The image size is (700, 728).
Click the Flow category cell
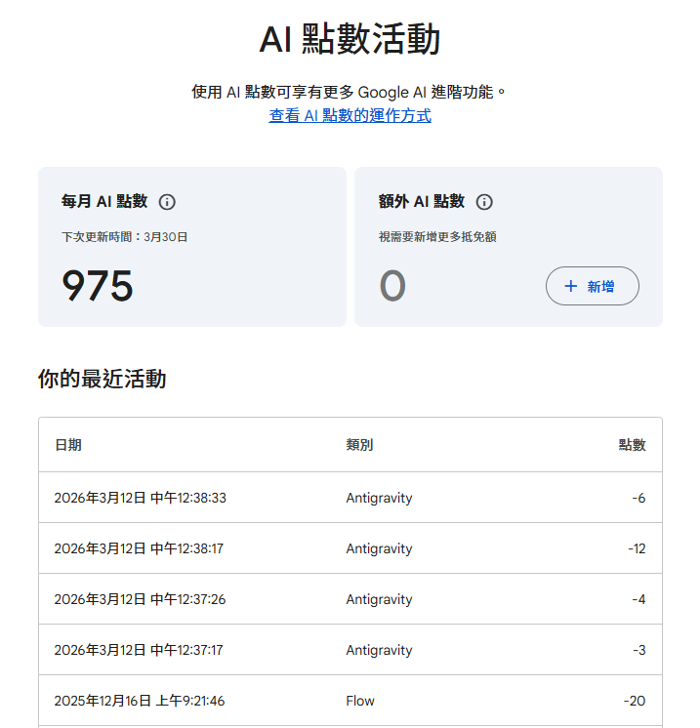[360, 701]
